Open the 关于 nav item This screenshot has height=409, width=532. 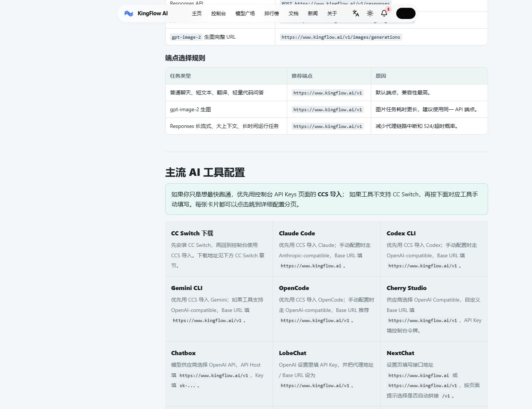tap(332, 13)
